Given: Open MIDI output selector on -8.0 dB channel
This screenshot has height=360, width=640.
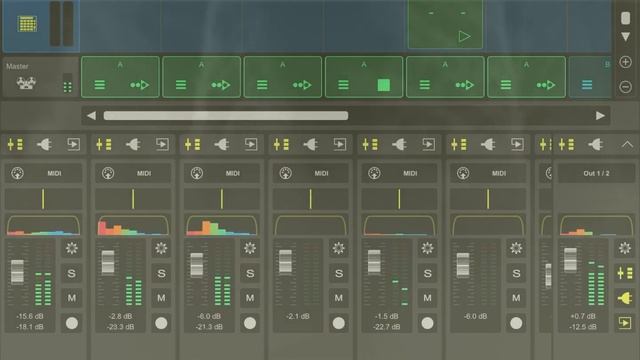Looking at the screenshot, I should tap(222, 173).
